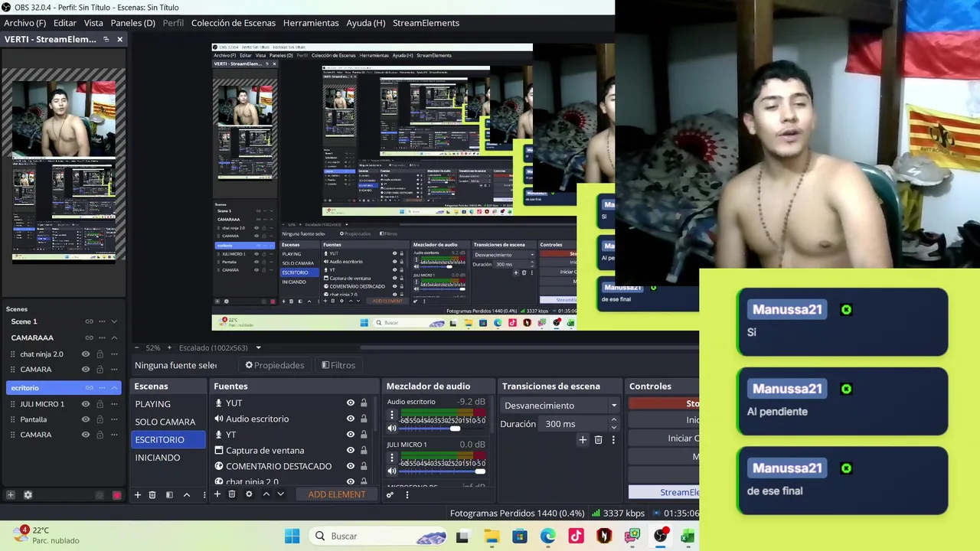Hide the YUT source in Fuentes
The image size is (980, 551).
351,403
